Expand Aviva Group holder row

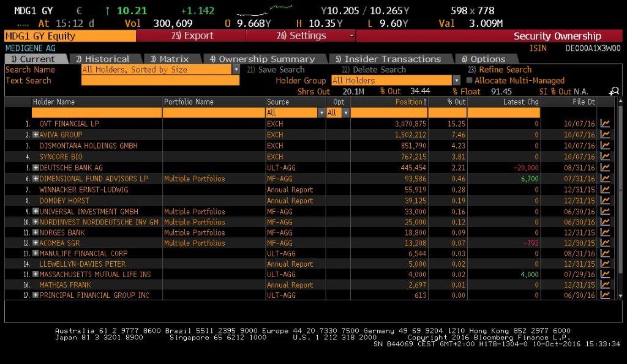[36, 135]
